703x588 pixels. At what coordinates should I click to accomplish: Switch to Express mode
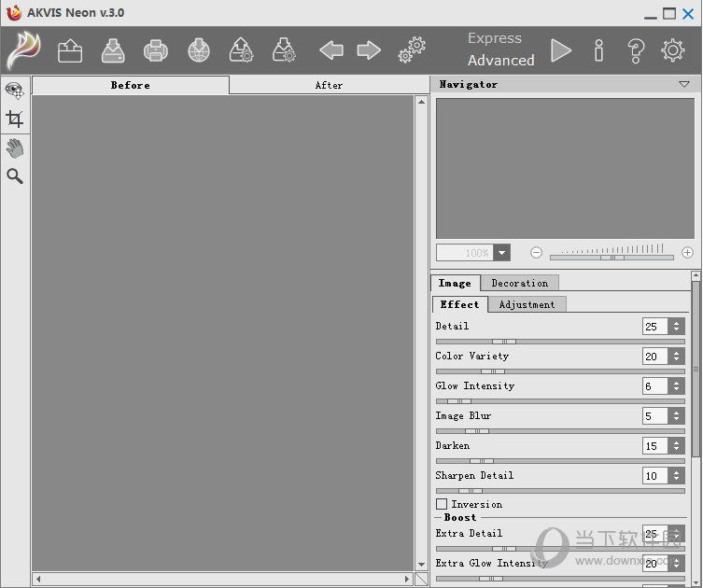pos(494,38)
